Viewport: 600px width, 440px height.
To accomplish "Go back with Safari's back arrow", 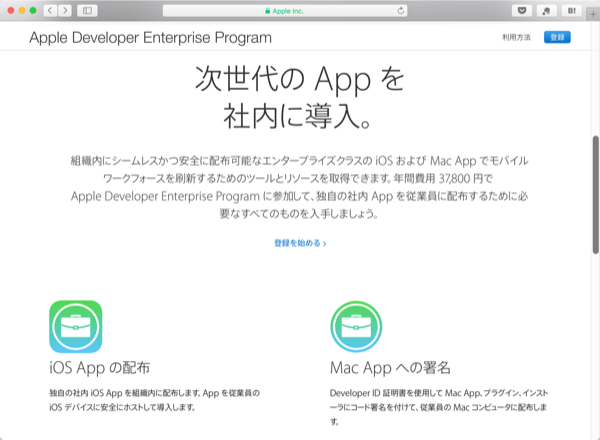I will click(50, 11).
